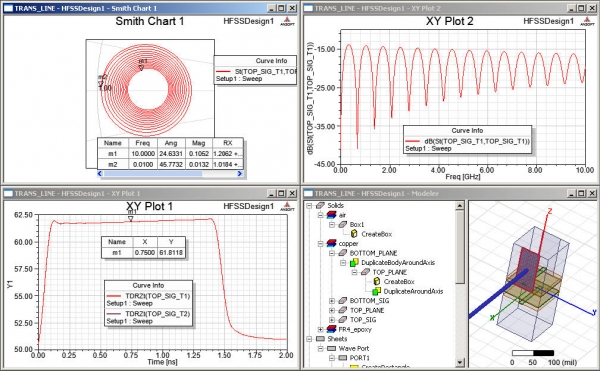The height and width of the screenshot is (371, 600).
Task: Click the Box1 solid object icon
Action: (343, 225)
